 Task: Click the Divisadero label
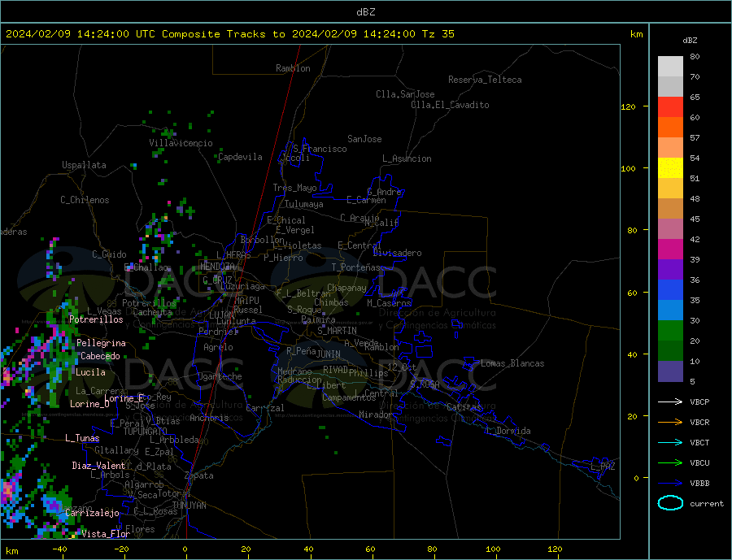tap(397, 253)
